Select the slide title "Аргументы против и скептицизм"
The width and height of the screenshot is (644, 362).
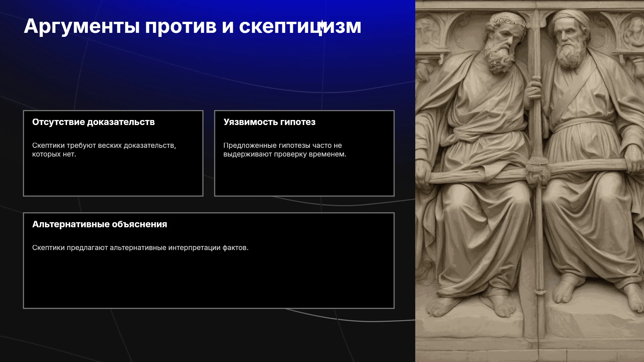click(x=193, y=26)
